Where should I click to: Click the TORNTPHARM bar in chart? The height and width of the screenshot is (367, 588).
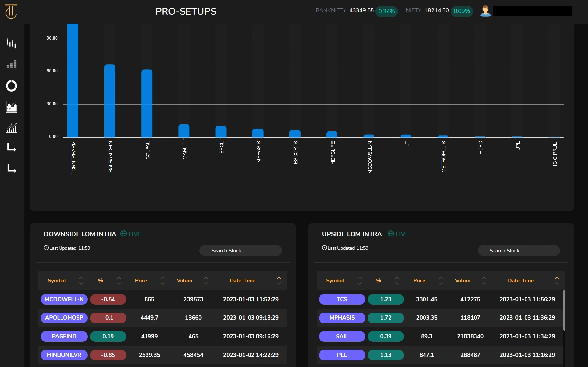coord(73,80)
